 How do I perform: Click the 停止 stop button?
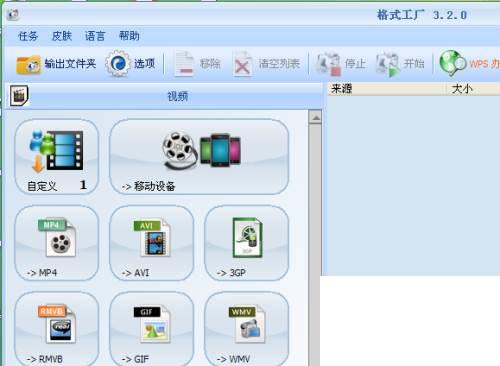tap(341, 64)
